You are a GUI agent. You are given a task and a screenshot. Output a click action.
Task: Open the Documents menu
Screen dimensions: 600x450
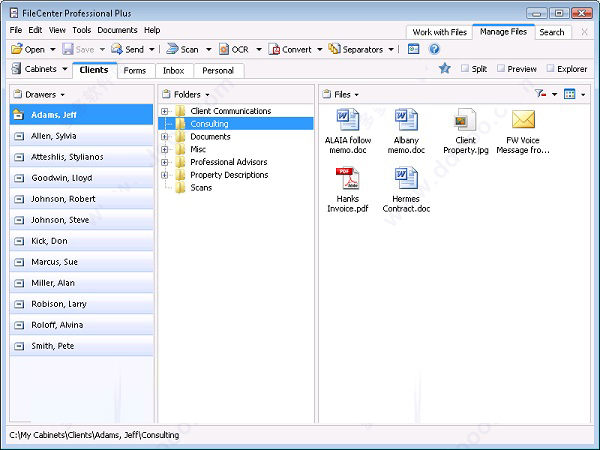pos(117,31)
